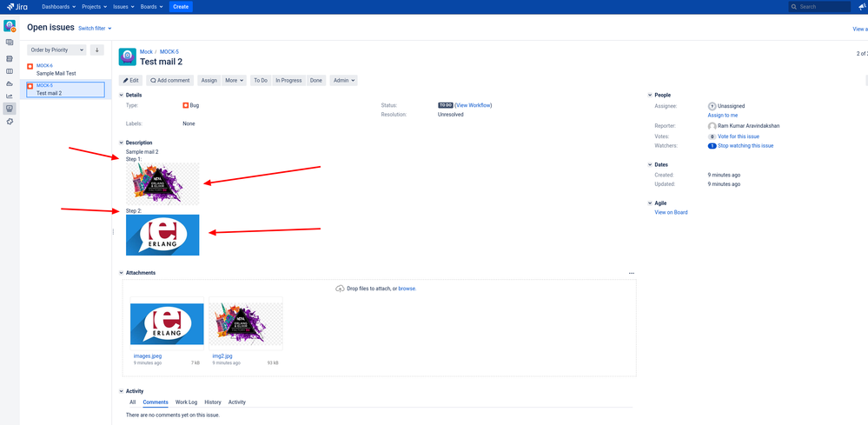Click the unassigned avatar icon under People

(x=712, y=106)
